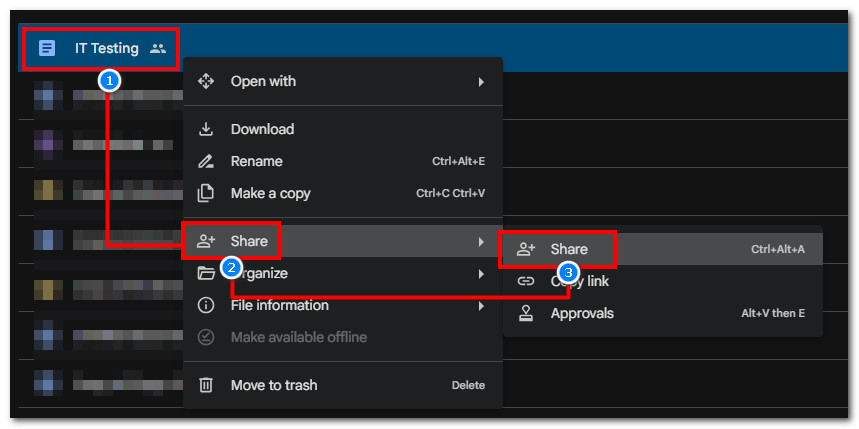Click the Download arrow icon
This screenshot has height=429, width=859.
[x=205, y=129]
